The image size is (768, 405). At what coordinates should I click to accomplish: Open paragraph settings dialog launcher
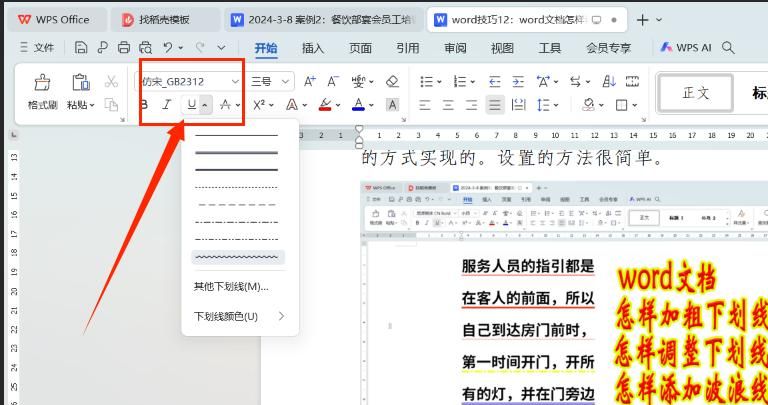[x=643, y=120]
